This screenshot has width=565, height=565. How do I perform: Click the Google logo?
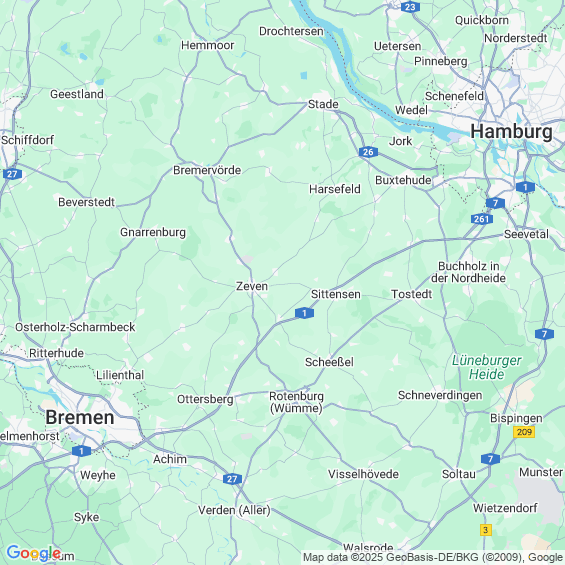(x=34, y=553)
